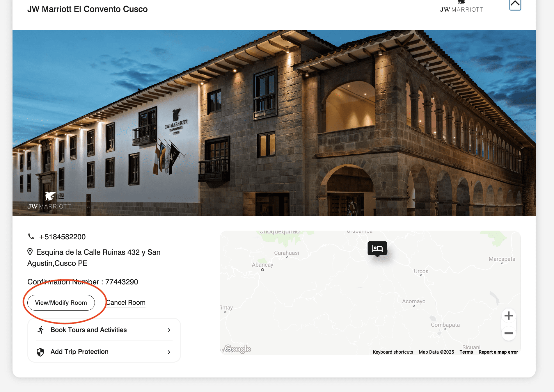Click the Urcos label on the map
This screenshot has height=392, width=554.
421,271
